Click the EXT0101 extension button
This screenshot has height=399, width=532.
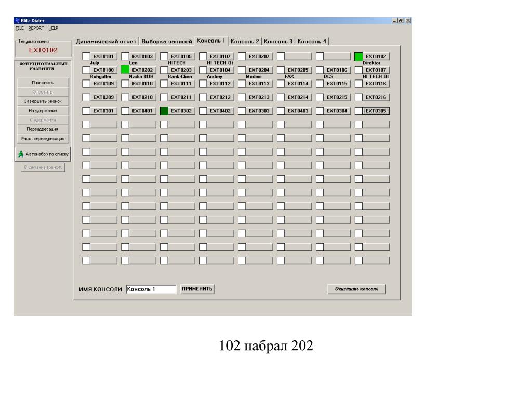point(103,56)
